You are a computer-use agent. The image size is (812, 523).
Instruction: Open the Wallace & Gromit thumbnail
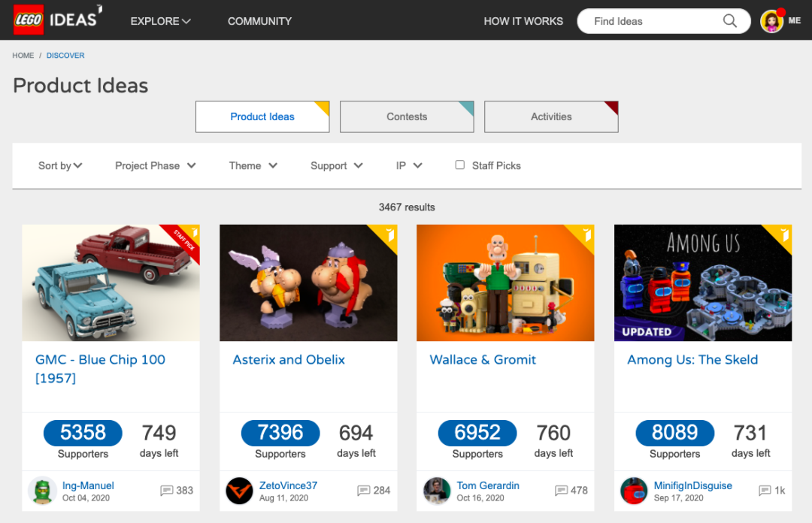(x=505, y=283)
